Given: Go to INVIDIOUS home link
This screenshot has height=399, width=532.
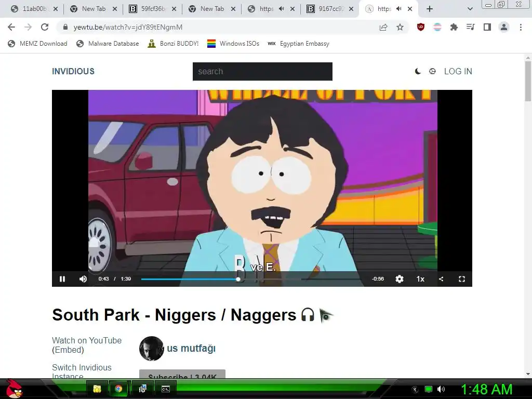Looking at the screenshot, I should (73, 71).
